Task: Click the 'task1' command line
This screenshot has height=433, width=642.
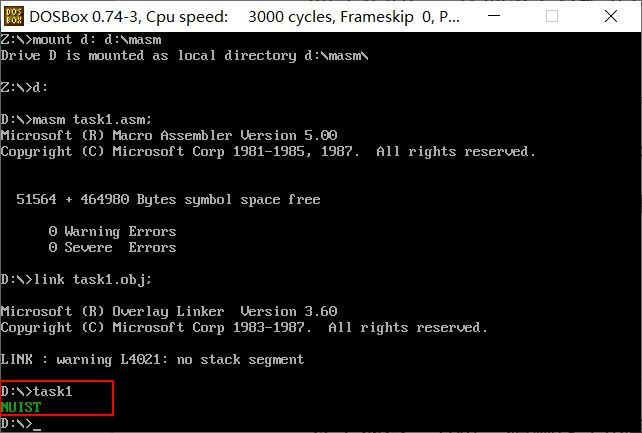Action: tap(36, 391)
